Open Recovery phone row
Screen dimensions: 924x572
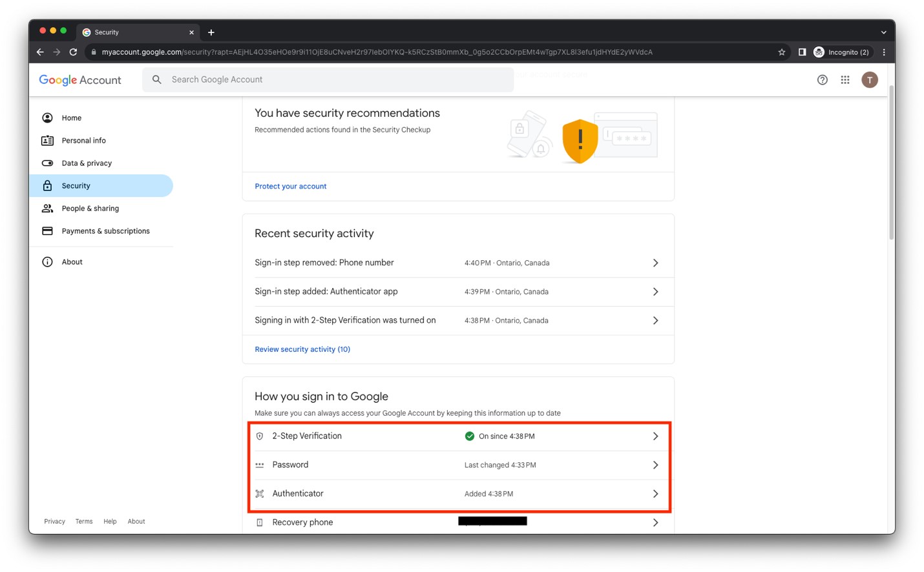tap(458, 522)
